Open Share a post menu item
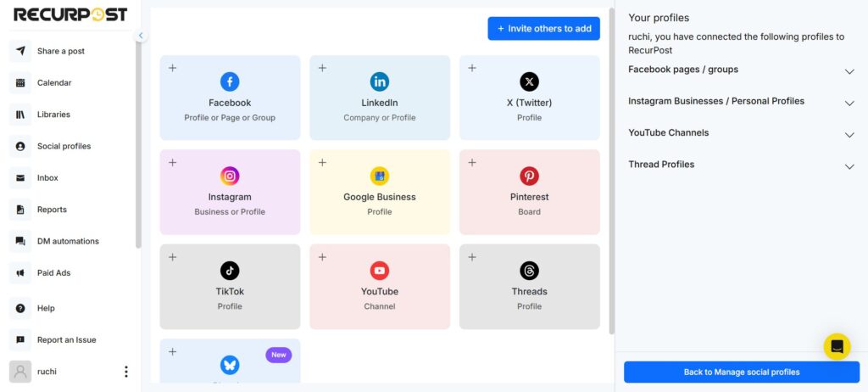868x392 pixels. (x=61, y=51)
